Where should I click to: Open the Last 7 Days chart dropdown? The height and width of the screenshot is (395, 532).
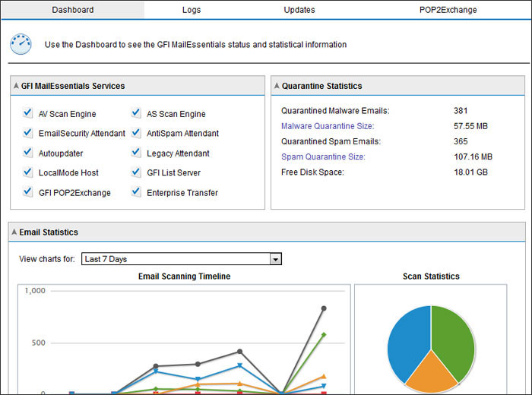coord(182,259)
